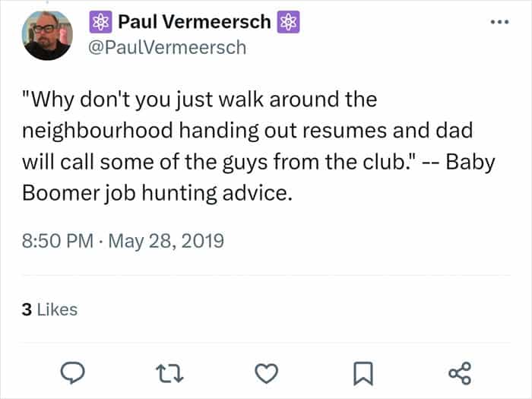Image resolution: width=532 pixels, height=399 pixels.
Task: Click the number 3 in likes count
Action: tap(27, 309)
